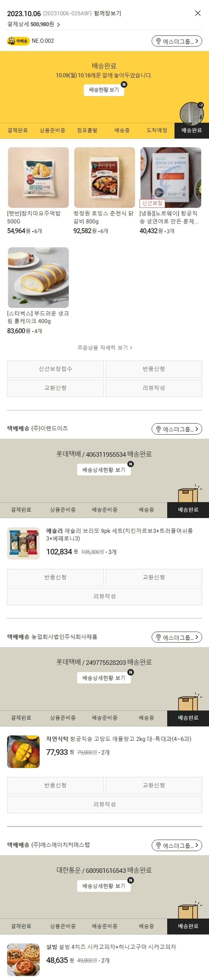Image resolution: width=209 pixels, height=980 pixels.
Task: Expand 주문상품 자세히 보기
Action: coord(105,347)
